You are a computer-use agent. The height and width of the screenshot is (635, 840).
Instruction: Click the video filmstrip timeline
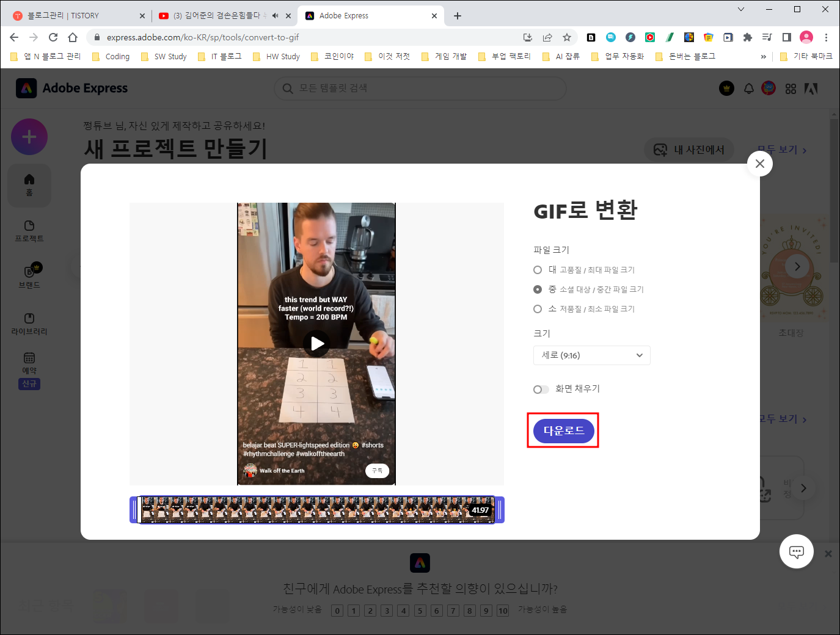point(317,510)
